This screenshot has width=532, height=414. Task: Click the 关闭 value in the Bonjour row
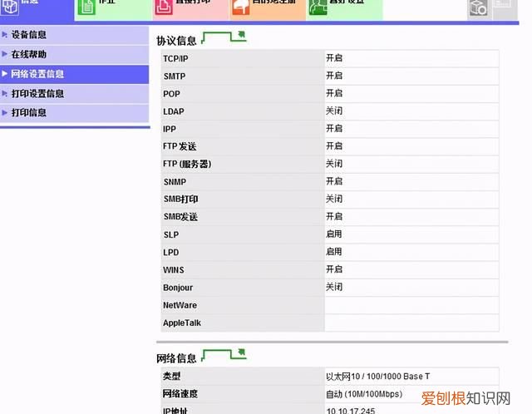(x=334, y=287)
